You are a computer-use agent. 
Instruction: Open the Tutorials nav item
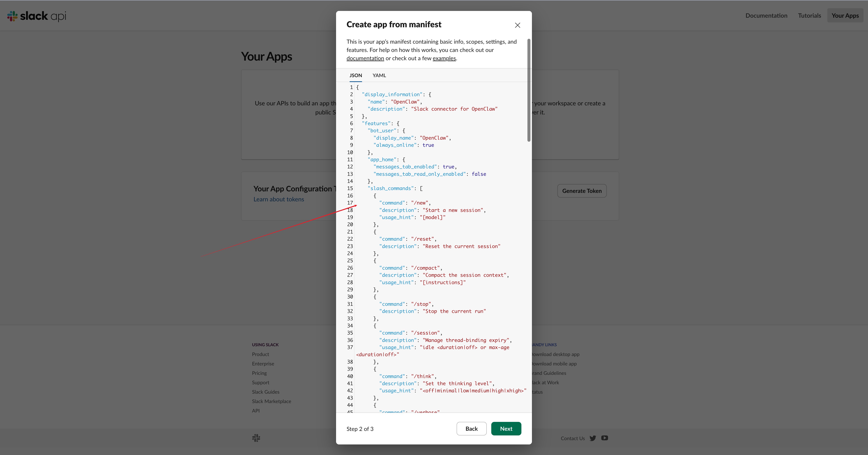click(809, 15)
